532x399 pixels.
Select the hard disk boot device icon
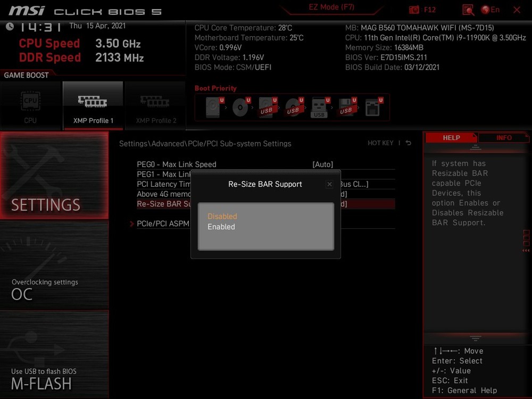[214, 107]
